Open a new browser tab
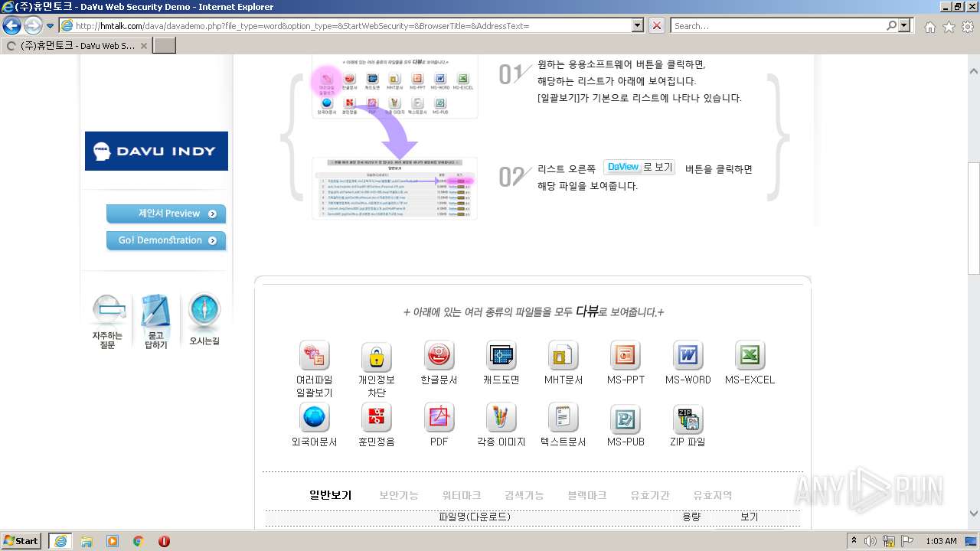The width and height of the screenshot is (980, 551). [165, 45]
